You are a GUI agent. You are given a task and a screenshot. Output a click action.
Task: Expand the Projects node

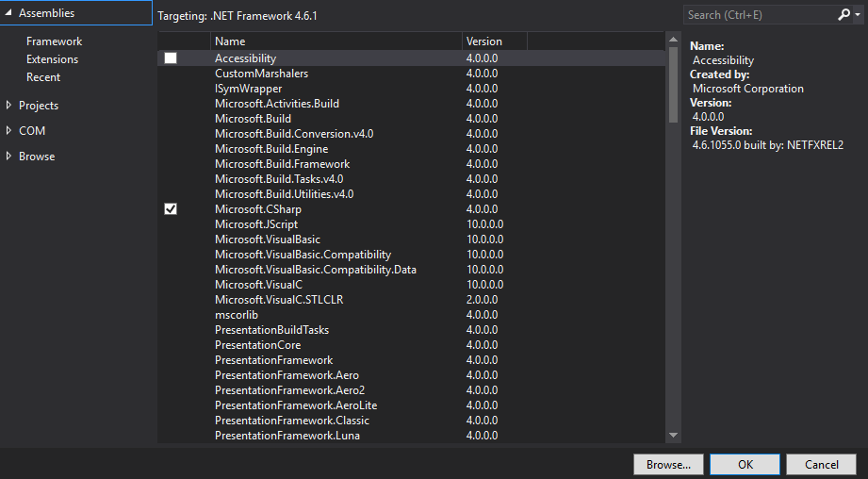coord(9,106)
